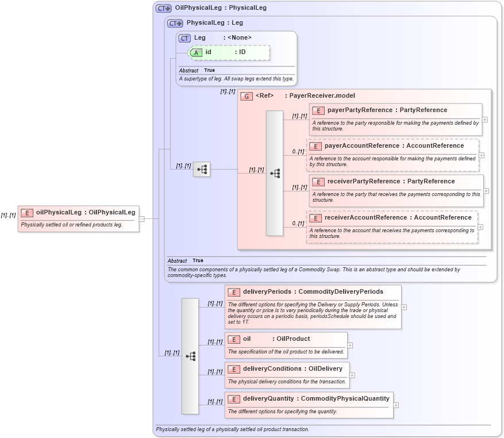Expand the payerPartyReference element
Screen dimensions: 504x438
(x=484, y=120)
